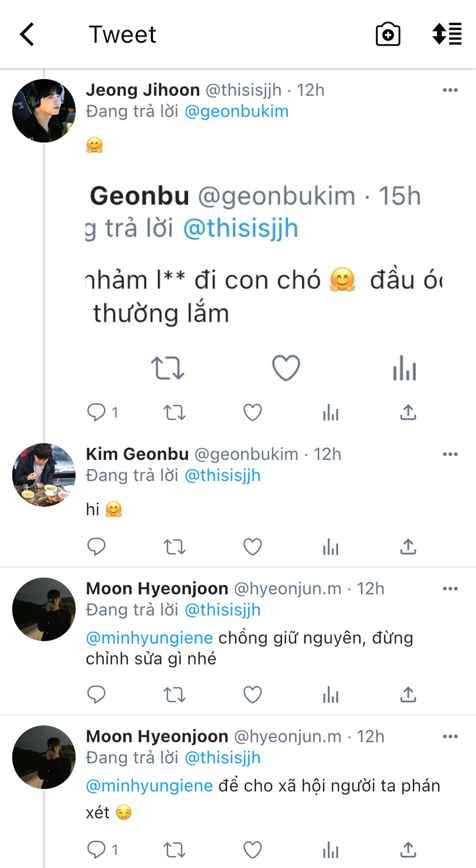Tap the back arrow in the header

tap(27, 34)
